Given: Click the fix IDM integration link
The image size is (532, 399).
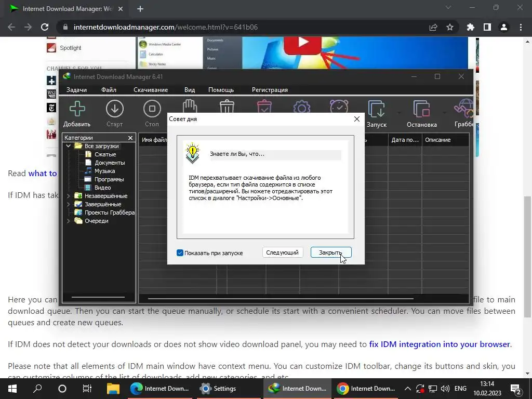Looking at the screenshot, I should click(440, 344).
